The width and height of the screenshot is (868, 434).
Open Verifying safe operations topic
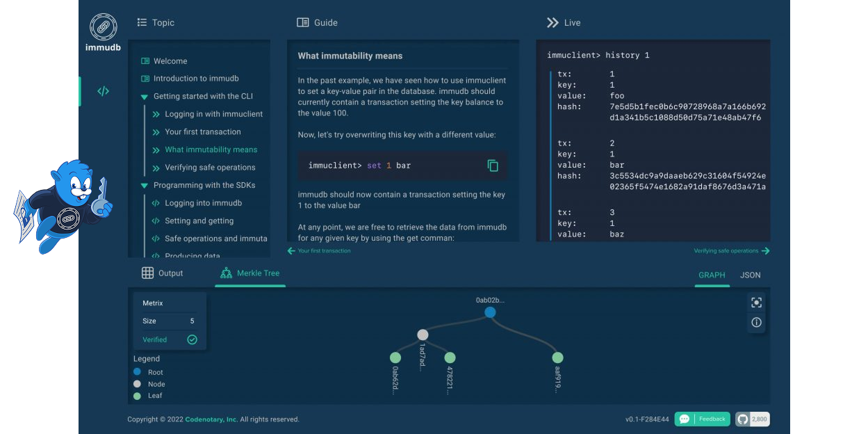coord(210,168)
